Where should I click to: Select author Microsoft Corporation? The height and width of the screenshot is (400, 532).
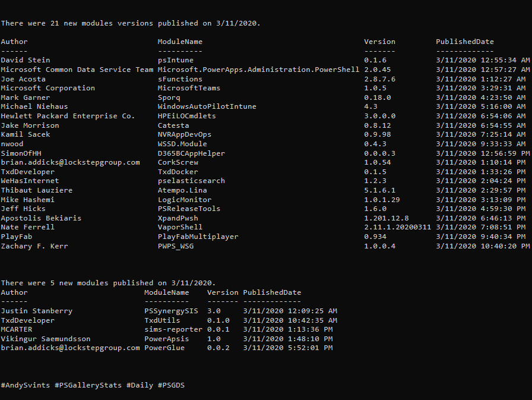click(48, 89)
